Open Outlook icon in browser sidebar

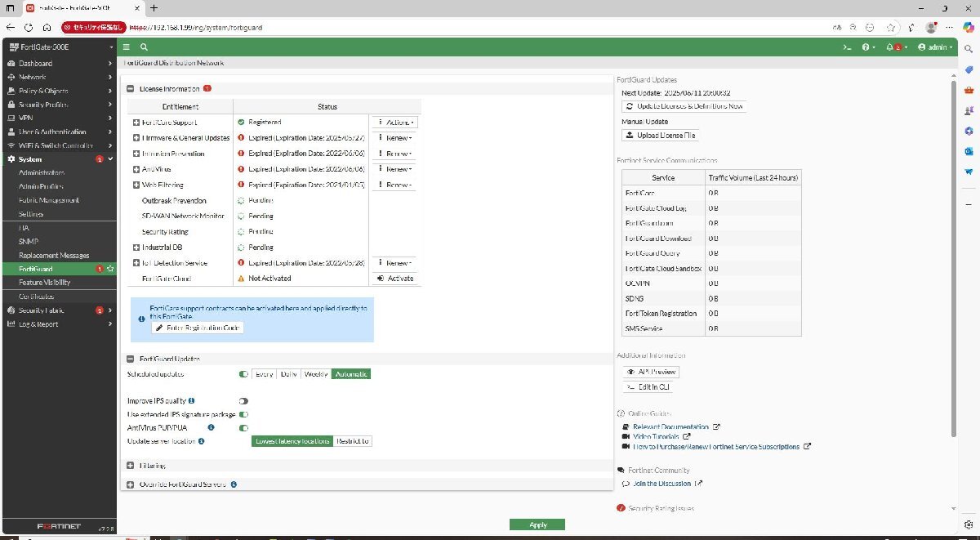click(x=969, y=151)
